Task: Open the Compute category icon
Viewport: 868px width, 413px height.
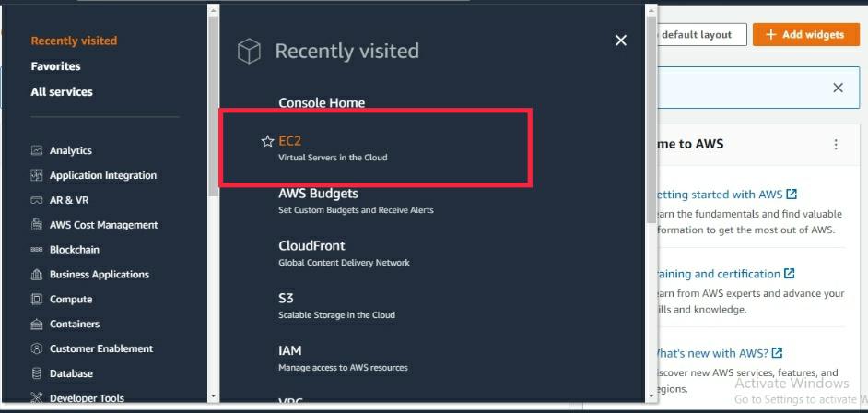Action: (37, 299)
